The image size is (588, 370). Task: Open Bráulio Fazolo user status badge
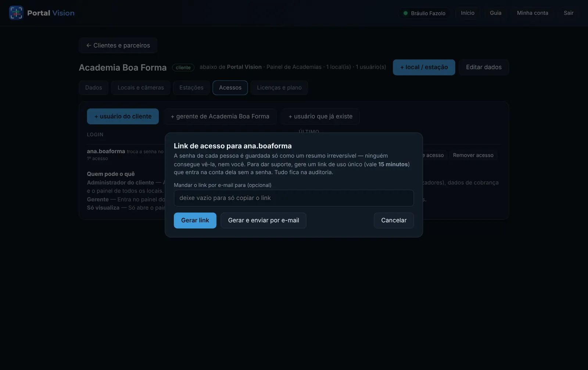point(424,13)
